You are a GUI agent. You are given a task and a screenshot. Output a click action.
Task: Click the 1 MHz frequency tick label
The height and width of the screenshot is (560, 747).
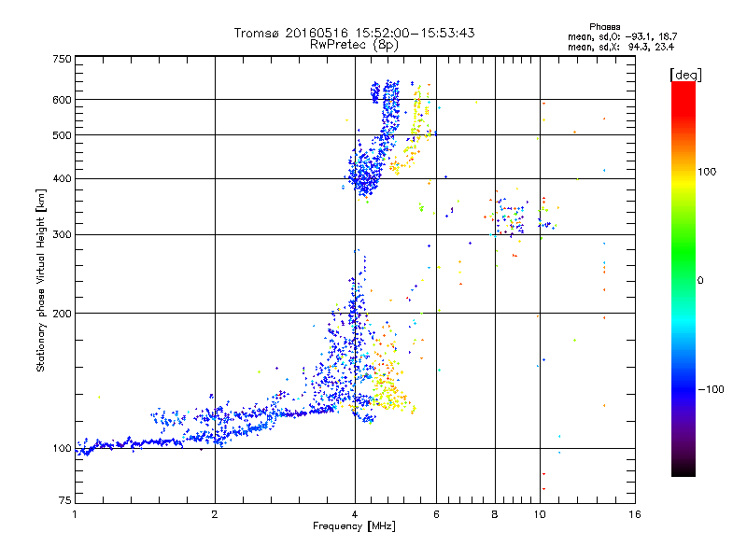tap(75, 514)
